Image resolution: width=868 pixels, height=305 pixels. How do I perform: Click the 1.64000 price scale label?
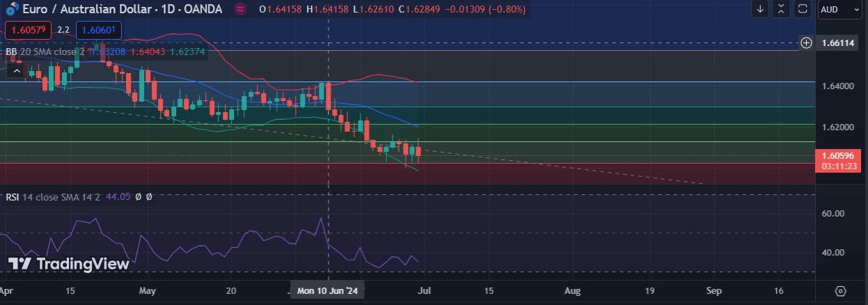837,86
